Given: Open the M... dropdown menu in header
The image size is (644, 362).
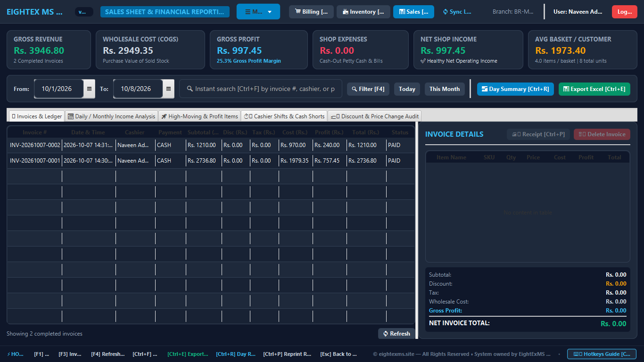Looking at the screenshot, I should coord(258,12).
